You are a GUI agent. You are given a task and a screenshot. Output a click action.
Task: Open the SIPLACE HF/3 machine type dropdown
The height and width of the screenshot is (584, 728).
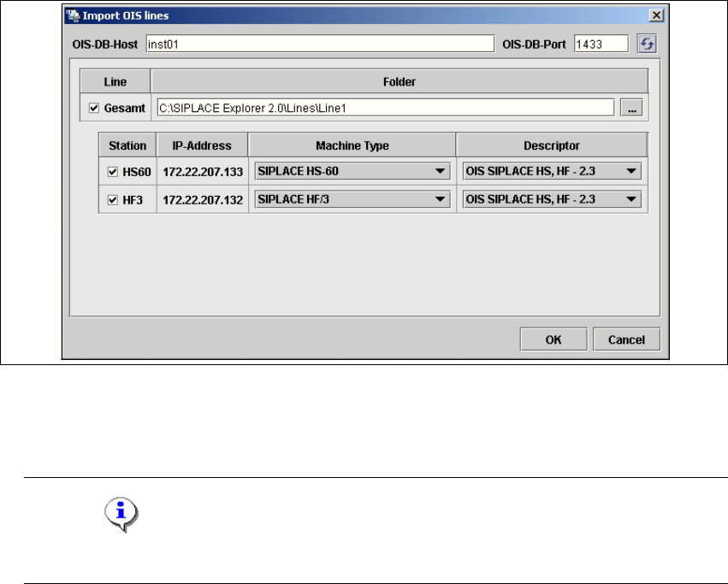click(x=352, y=199)
